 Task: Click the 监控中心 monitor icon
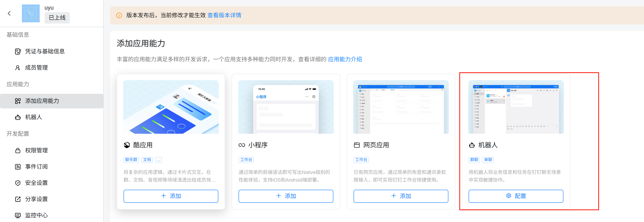[x=18, y=215]
